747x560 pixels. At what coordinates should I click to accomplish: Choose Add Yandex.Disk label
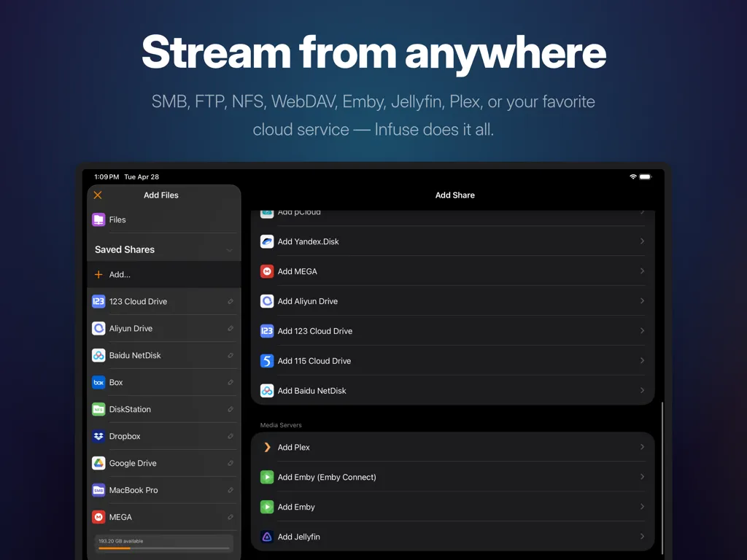309,241
